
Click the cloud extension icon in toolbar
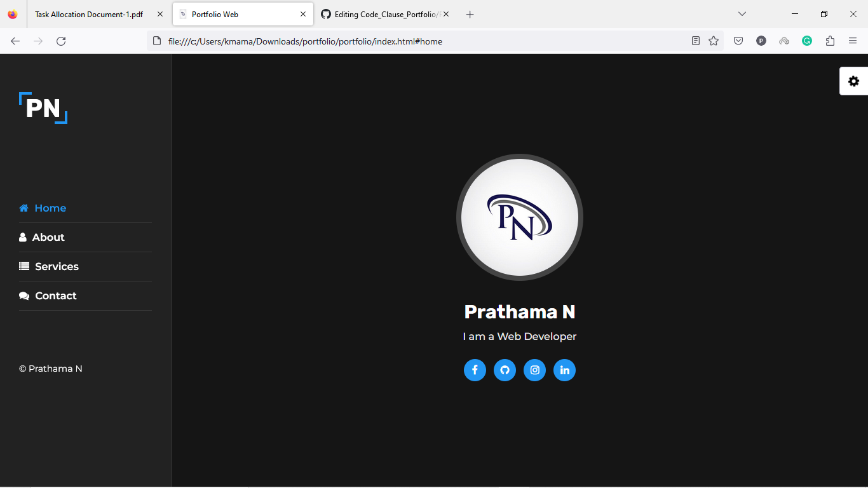[784, 41]
